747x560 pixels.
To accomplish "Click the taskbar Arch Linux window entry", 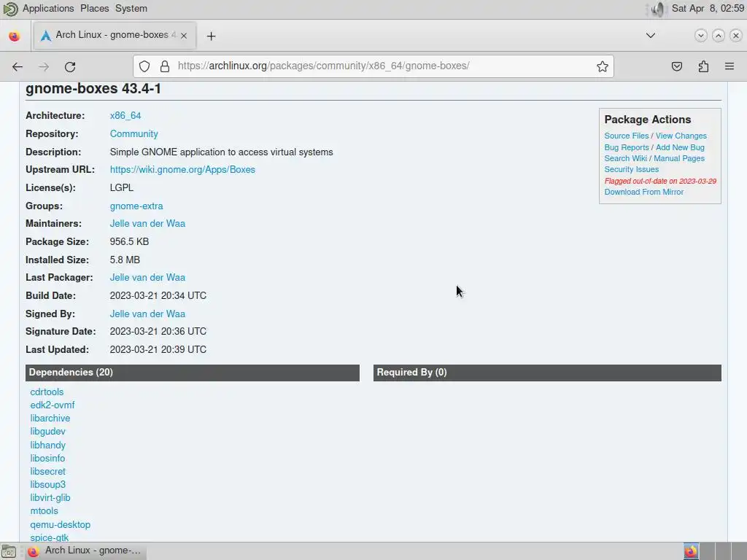I will (85, 551).
